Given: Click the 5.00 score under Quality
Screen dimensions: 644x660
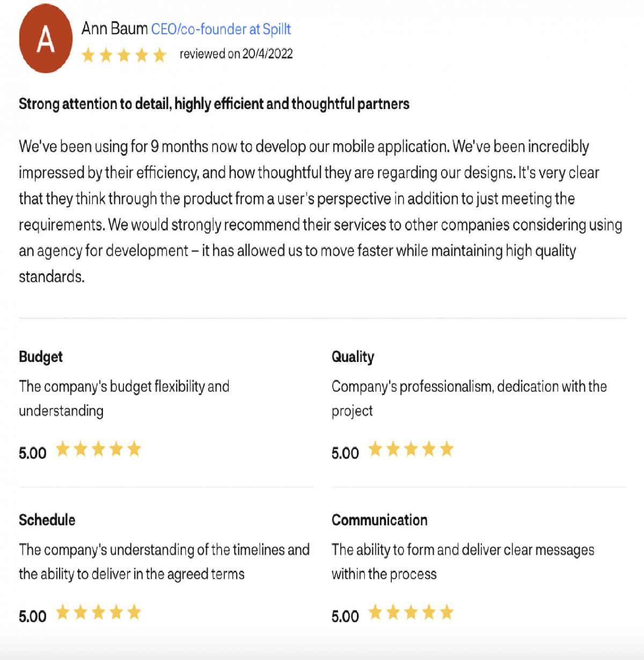Looking at the screenshot, I should coord(345,453).
